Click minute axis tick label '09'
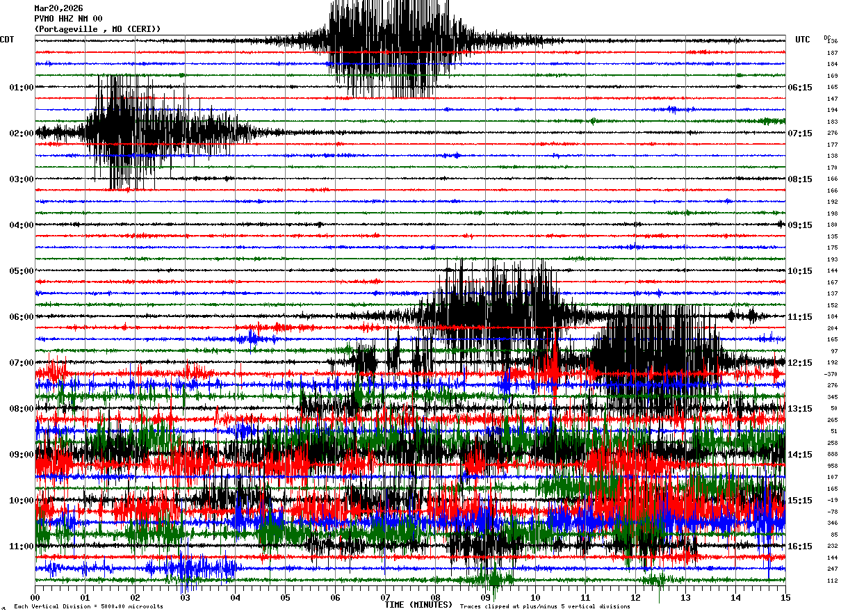The image size is (841, 616). tap(485, 597)
